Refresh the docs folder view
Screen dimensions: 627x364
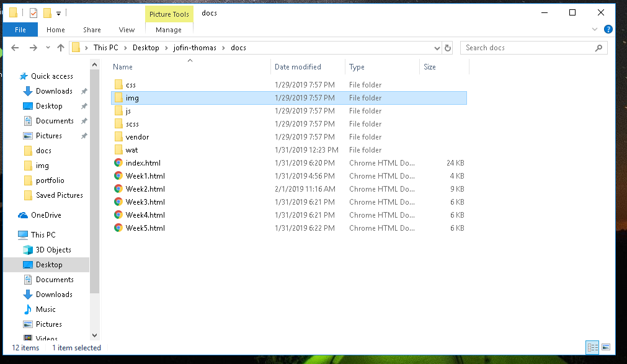(448, 48)
